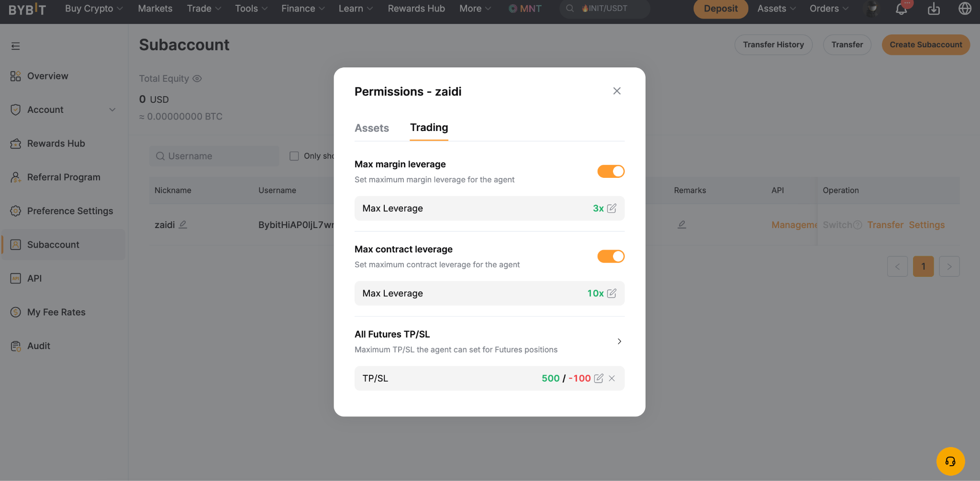Screen dimensions: 980x481
Task: Edit remarks pencil icon in zaidi row
Action: tap(682, 225)
